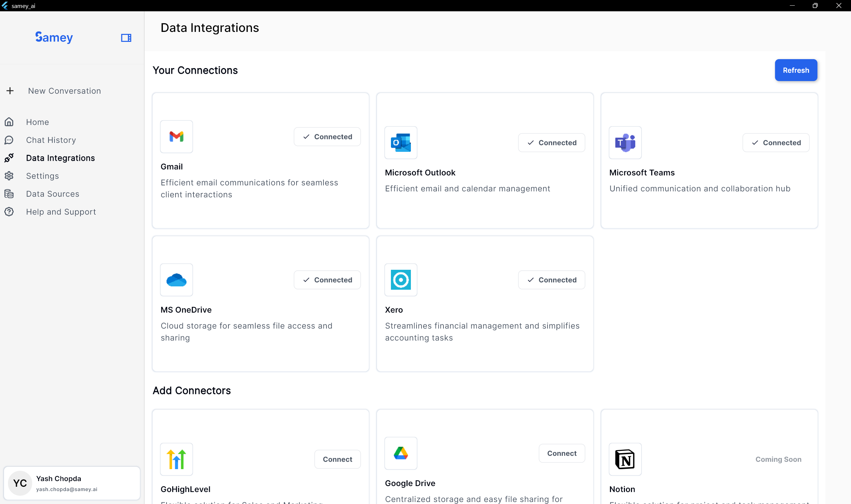Click the MS OneDrive card title
The height and width of the screenshot is (504, 851).
186,310
